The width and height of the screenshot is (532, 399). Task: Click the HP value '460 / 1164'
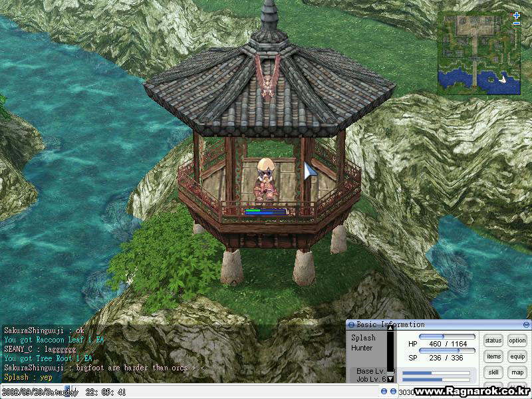click(448, 344)
